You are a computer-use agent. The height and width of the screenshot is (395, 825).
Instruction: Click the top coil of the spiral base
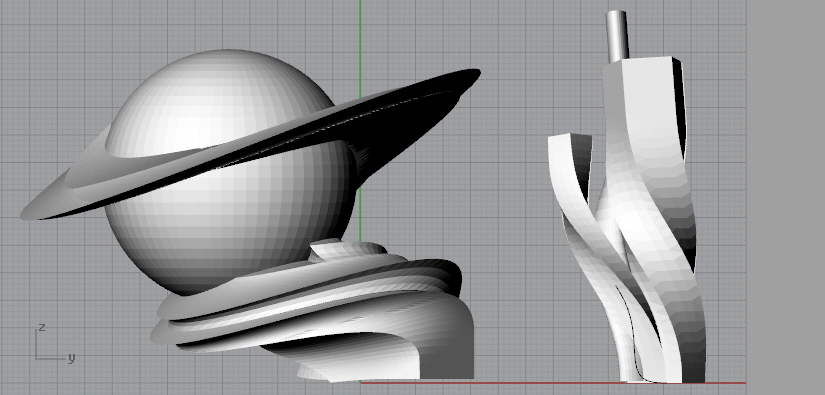[345, 249]
